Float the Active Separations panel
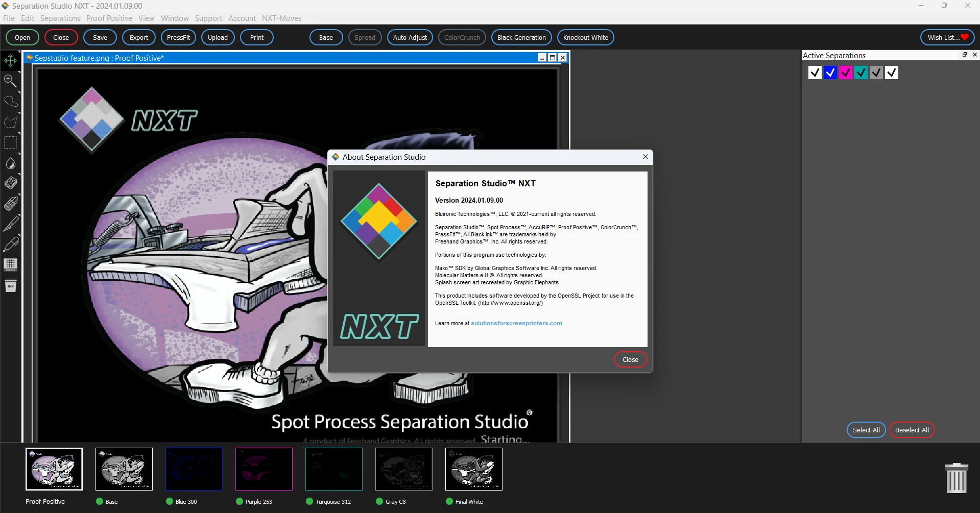 point(965,55)
